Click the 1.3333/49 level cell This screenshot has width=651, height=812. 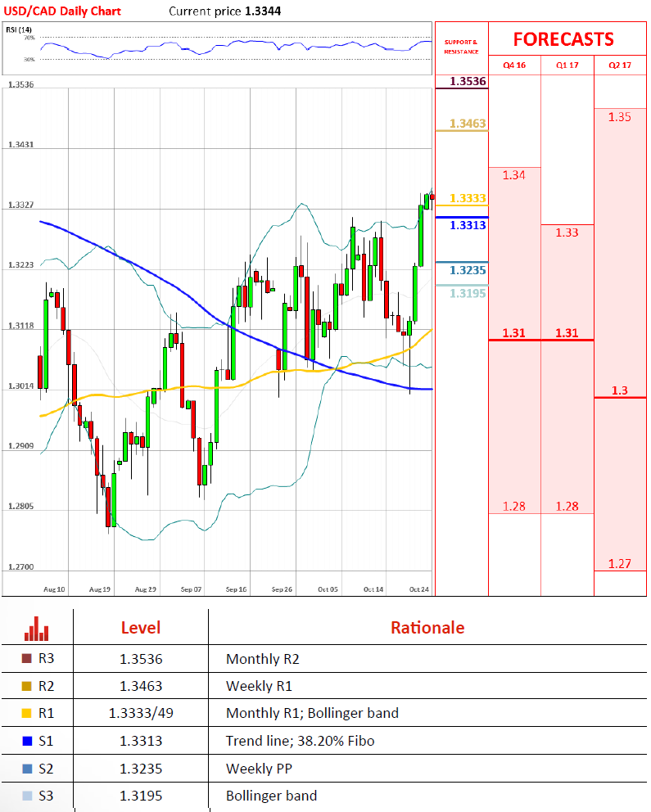coord(141,714)
